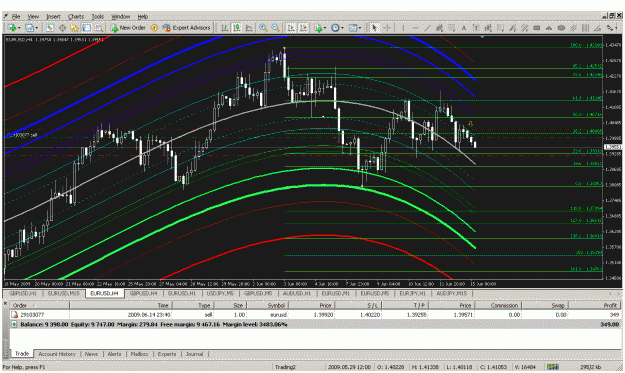Open a new chart window
625x373 pixels.
(12, 27)
